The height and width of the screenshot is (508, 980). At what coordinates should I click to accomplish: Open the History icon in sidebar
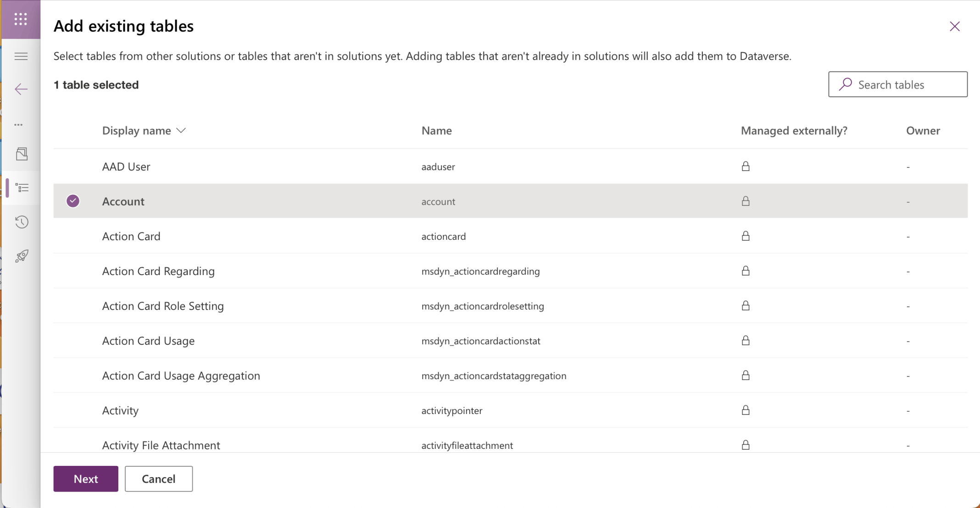(22, 222)
